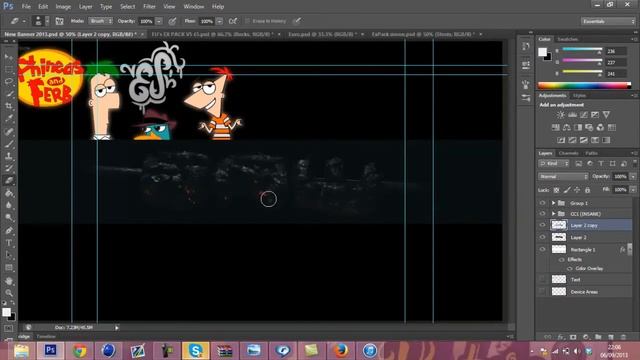Switch to the Paths tab
The width and height of the screenshot is (640, 360).
591,153
